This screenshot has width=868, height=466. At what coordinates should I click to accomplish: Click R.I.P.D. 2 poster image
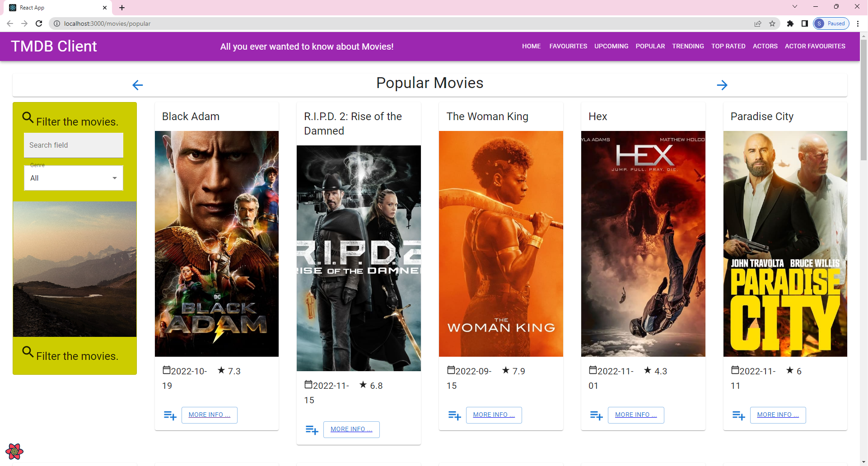pyautogui.click(x=359, y=258)
